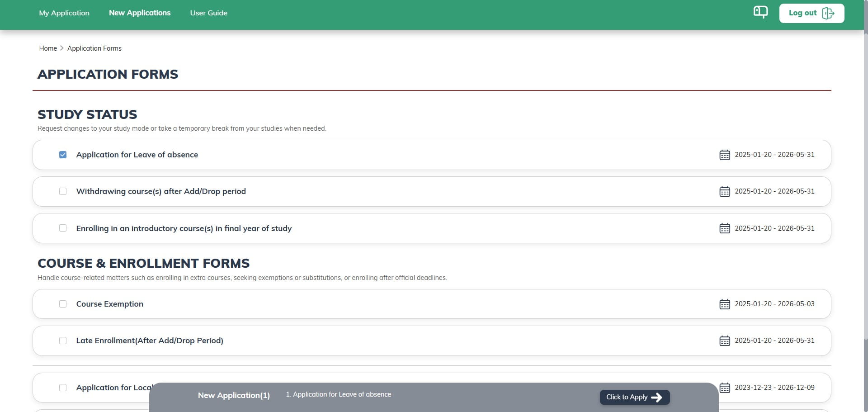The width and height of the screenshot is (868, 412).
Task: Navigate to Home breadcrumb link
Action: point(48,48)
